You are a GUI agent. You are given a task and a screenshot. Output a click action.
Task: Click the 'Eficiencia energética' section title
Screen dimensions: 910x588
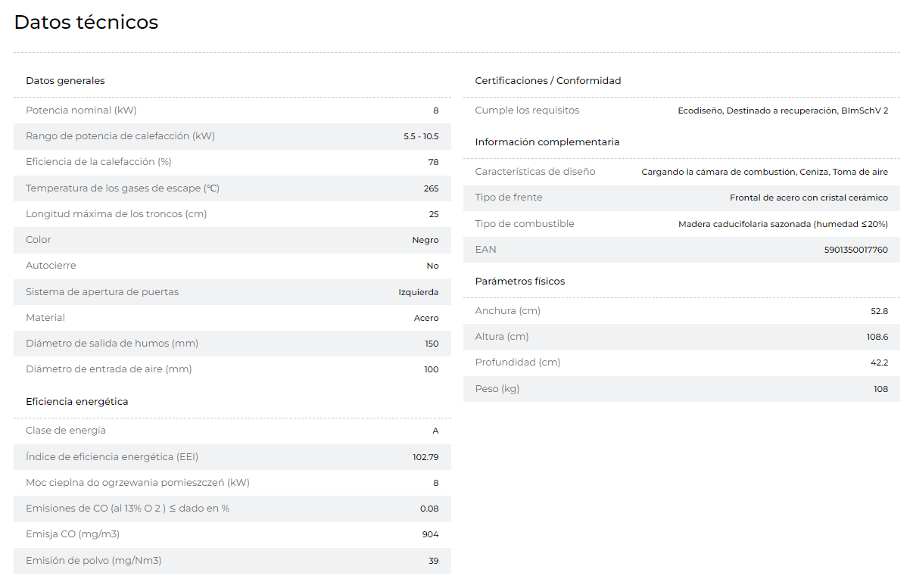click(77, 402)
